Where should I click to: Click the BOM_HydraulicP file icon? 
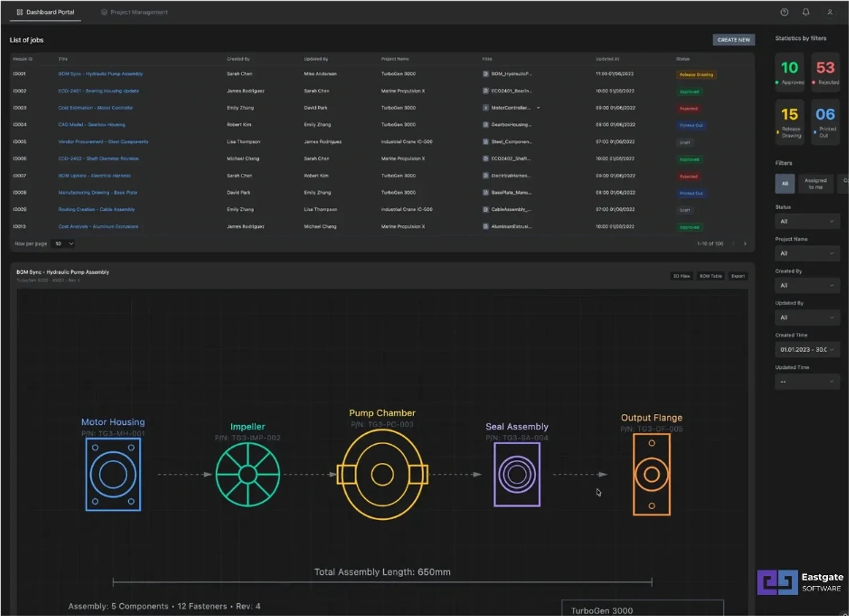pyautogui.click(x=485, y=74)
